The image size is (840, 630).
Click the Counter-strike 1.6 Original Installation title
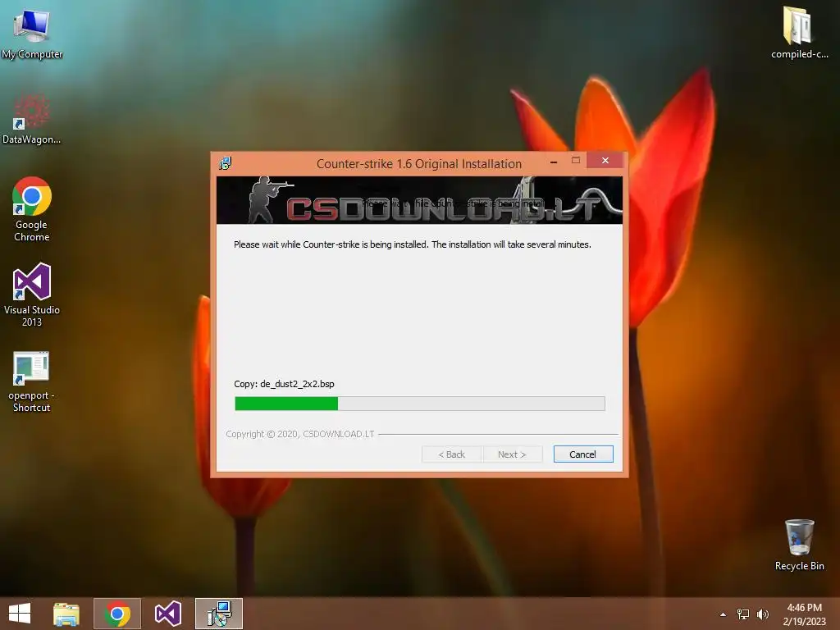coord(419,164)
